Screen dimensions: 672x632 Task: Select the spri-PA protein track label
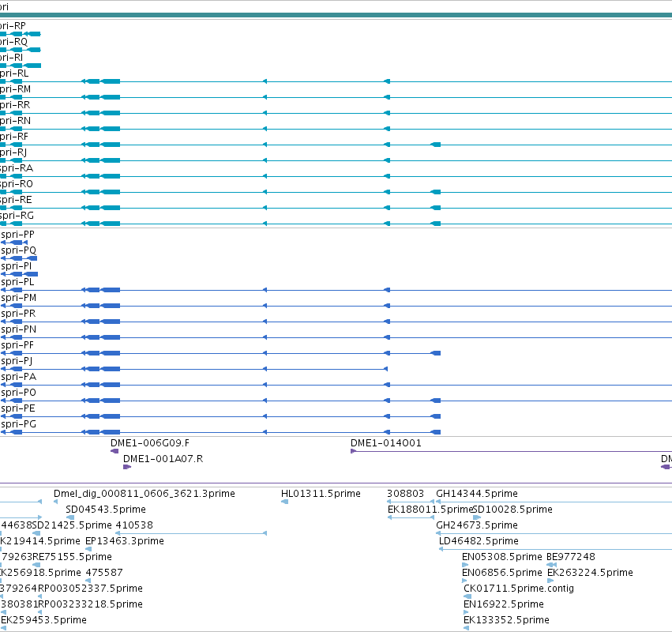pos(18,377)
